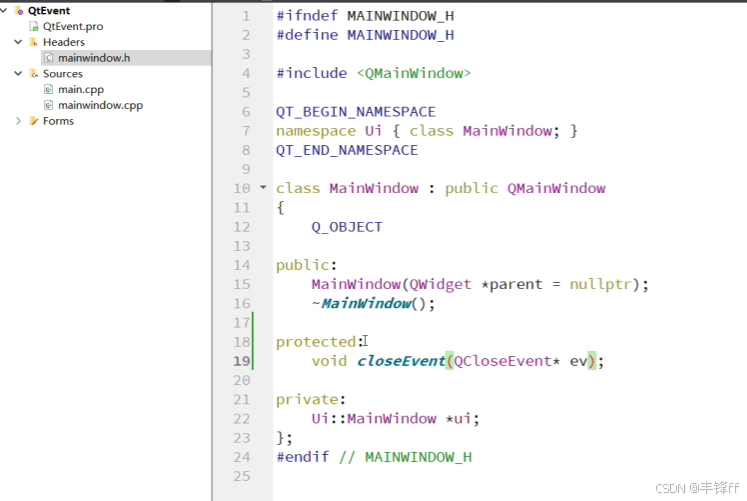The width and height of the screenshot is (747, 501).
Task: Click the #define MAINWINDOW_H line
Action: (365, 35)
